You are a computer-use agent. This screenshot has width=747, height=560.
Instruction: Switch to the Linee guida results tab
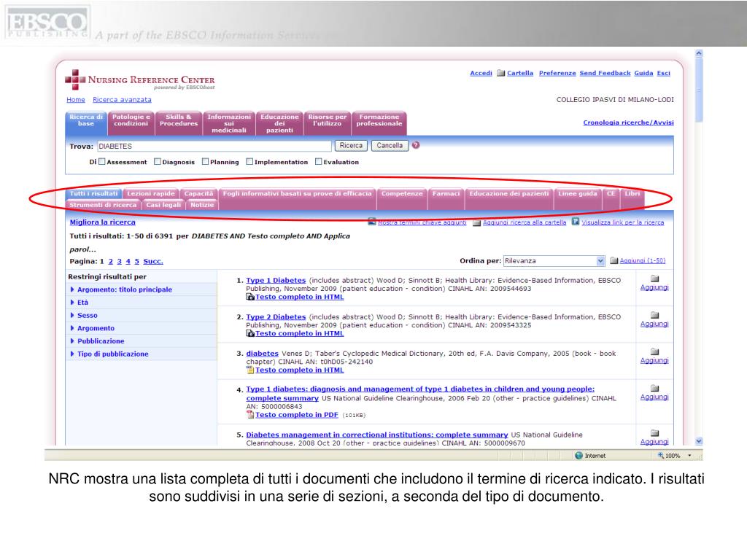pos(578,194)
